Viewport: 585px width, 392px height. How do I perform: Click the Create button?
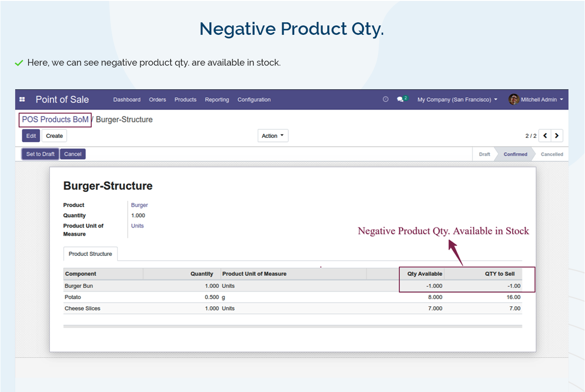54,136
